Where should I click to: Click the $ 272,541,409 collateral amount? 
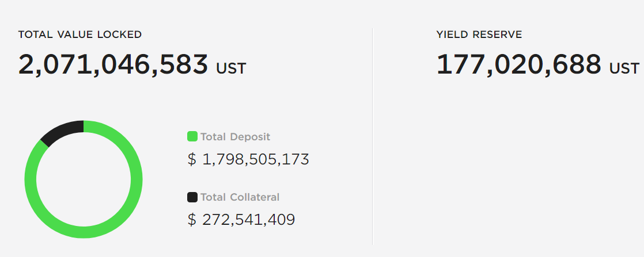coord(241,220)
